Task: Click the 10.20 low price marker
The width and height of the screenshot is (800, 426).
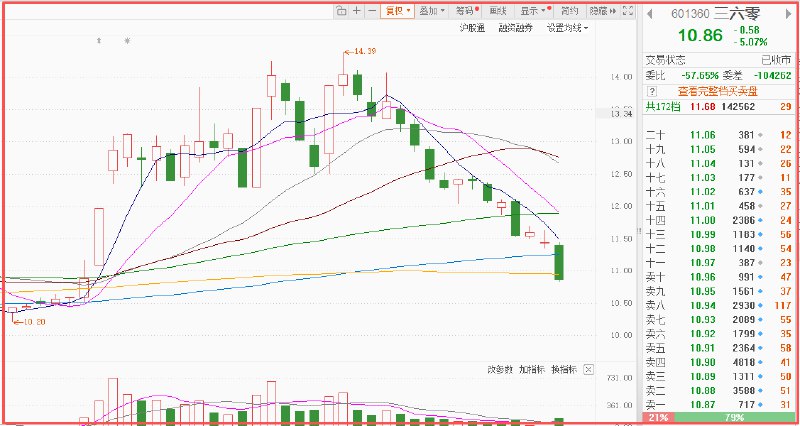Action: click(x=31, y=322)
